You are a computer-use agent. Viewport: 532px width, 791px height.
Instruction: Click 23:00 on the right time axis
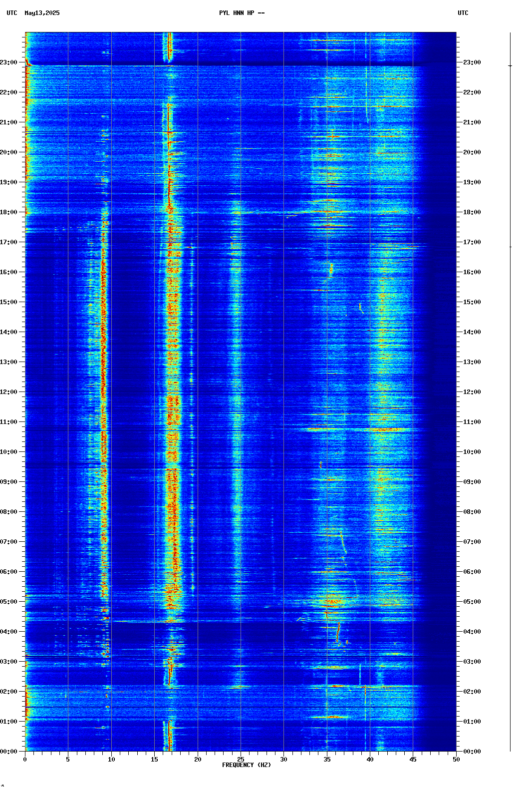click(472, 62)
